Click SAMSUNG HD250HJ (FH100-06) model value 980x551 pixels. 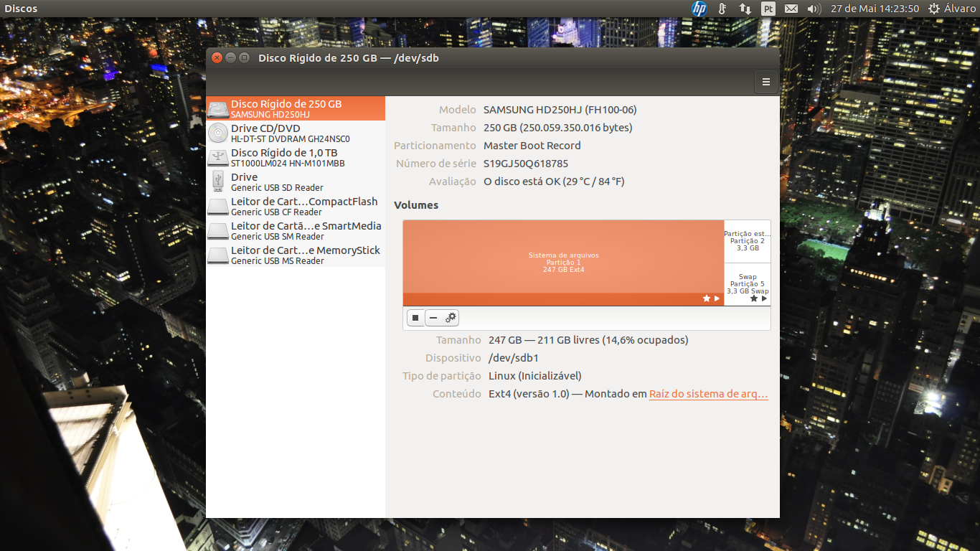click(x=560, y=110)
